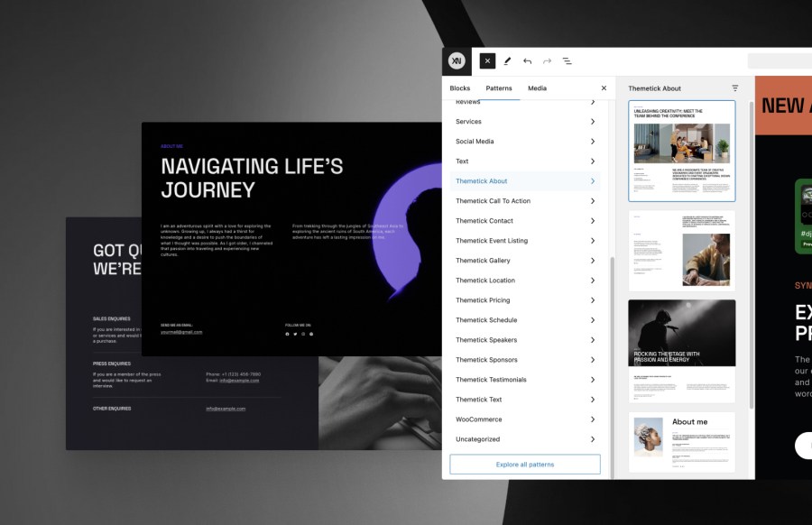Select the pencil Tools icon
This screenshot has width=812, height=525.
click(x=507, y=61)
